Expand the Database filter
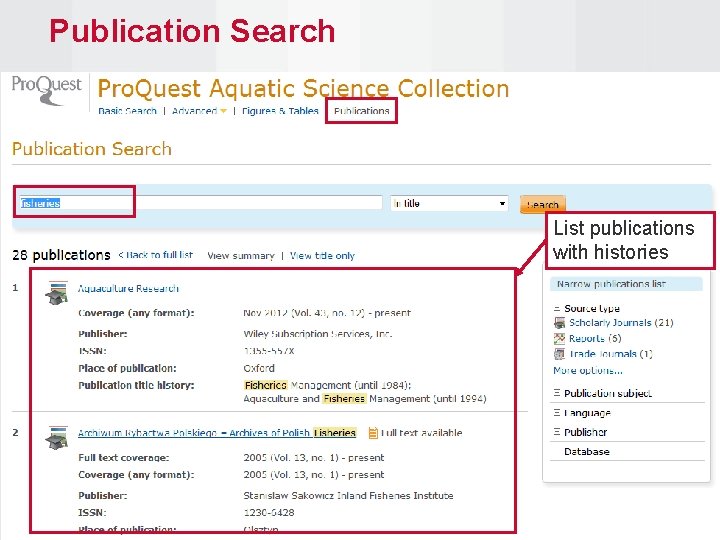Screen dimensions: 720x540 coord(586,451)
